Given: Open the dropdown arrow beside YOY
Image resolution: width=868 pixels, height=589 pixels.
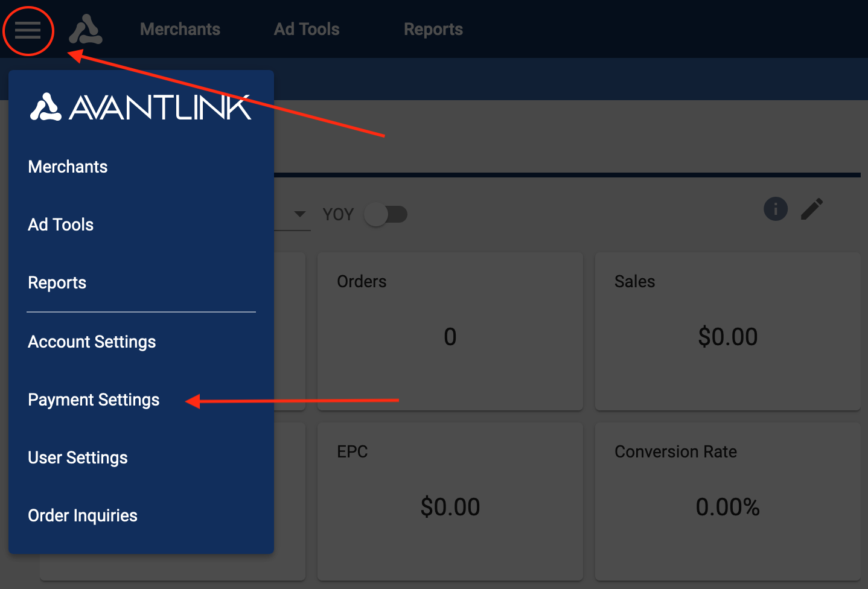Looking at the screenshot, I should click(299, 214).
